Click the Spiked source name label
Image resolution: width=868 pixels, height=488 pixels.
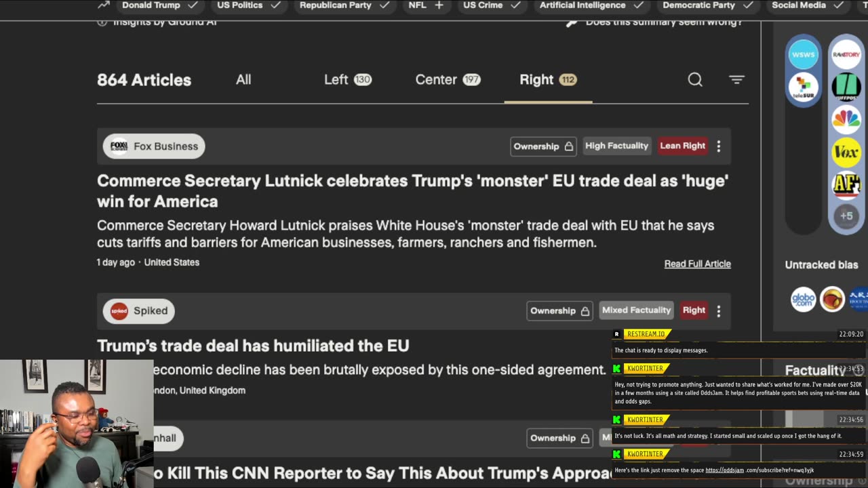coord(151,311)
